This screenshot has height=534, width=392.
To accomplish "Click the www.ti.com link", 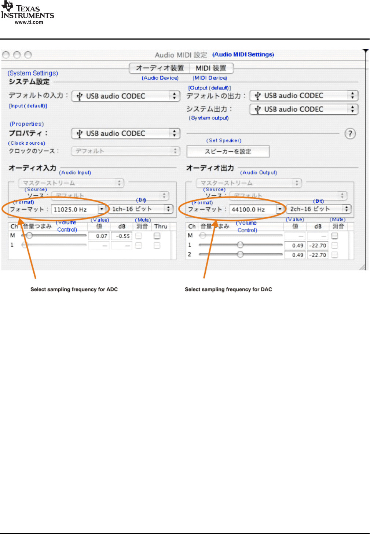I will (29, 22).
